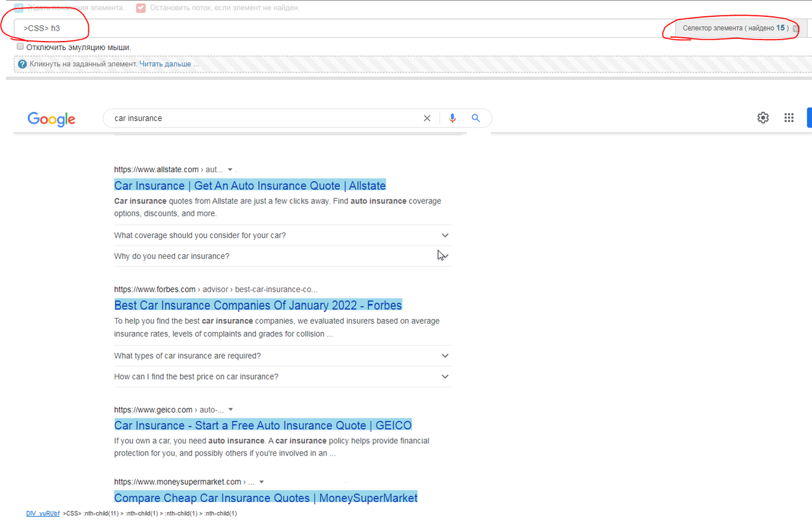Click the 'Кликнуть на заданный элемент' description text
Viewport: 812px width, 520px height.
pyautogui.click(x=83, y=64)
